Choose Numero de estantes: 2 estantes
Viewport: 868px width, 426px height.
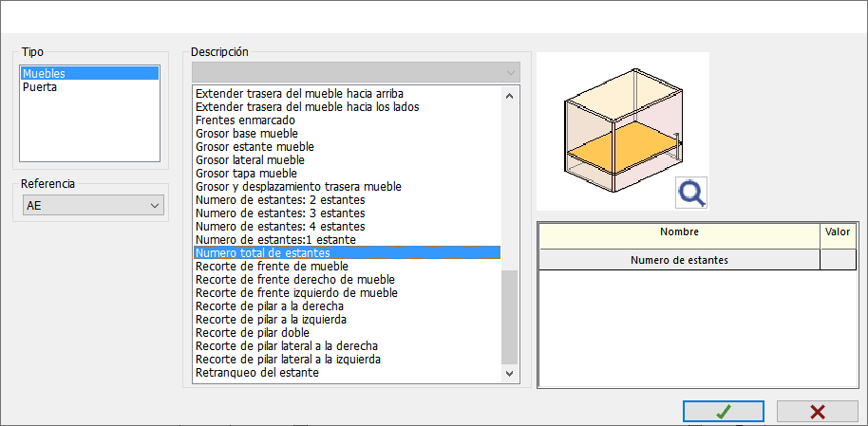tap(347, 200)
